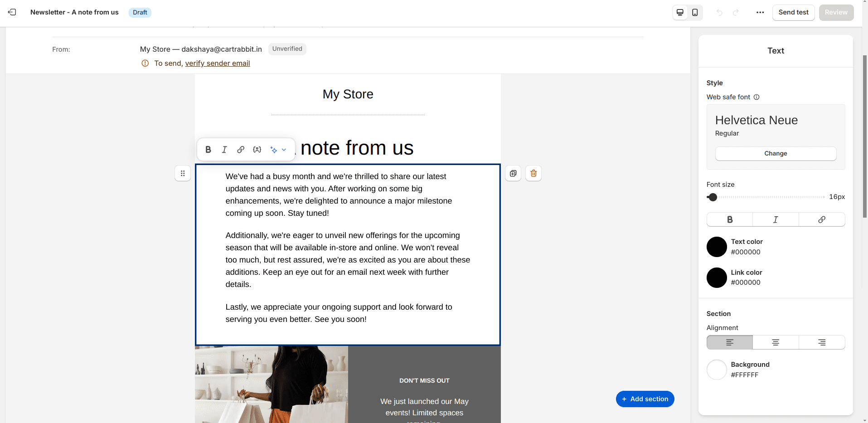Toggle bold formatting in the Text style panel
Image resolution: width=868 pixels, height=423 pixels.
[729, 219]
